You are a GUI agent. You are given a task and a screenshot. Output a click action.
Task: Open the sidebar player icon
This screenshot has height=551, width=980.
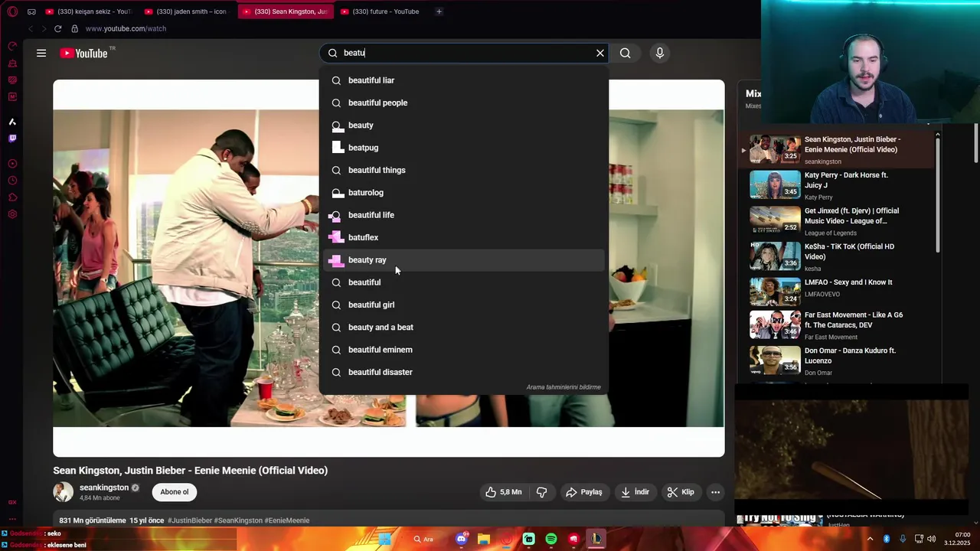tap(12, 164)
